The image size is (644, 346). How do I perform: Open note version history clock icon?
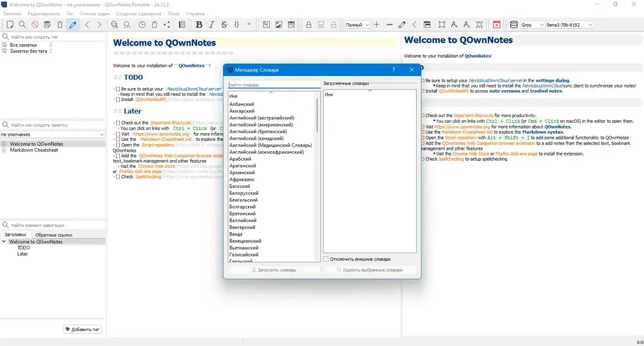[142, 24]
